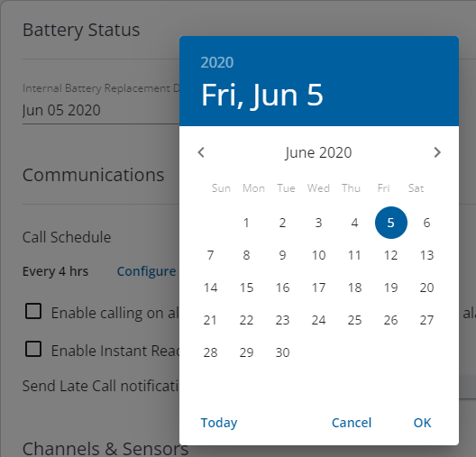
Task: Click the June 2020 month title
Action: tap(318, 152)
